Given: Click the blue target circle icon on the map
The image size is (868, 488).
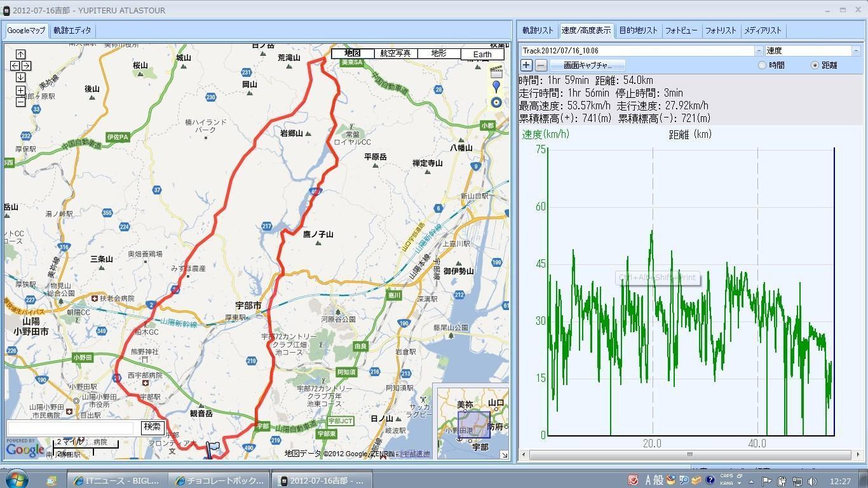Looking at the screenshot, I should click(496, 102).
